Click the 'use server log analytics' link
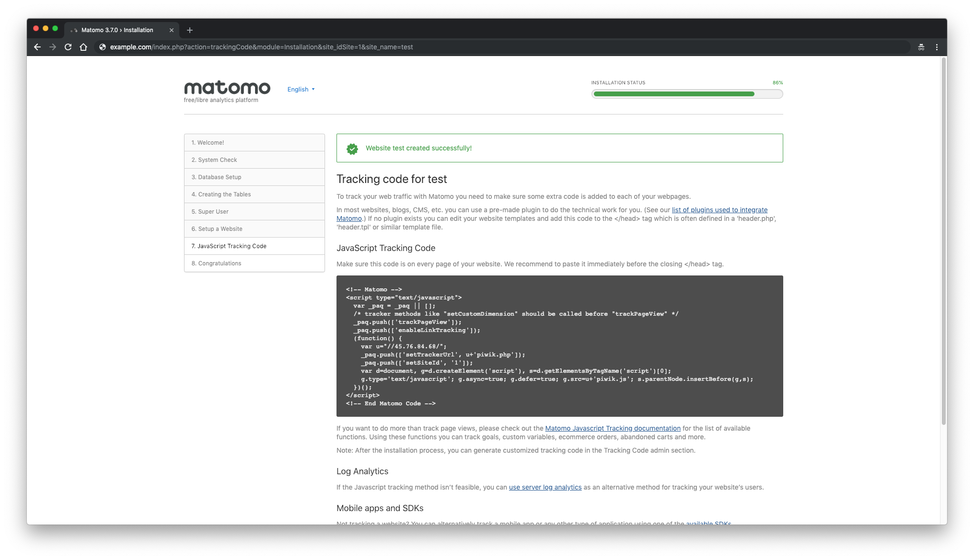 (x=545, y=487)
